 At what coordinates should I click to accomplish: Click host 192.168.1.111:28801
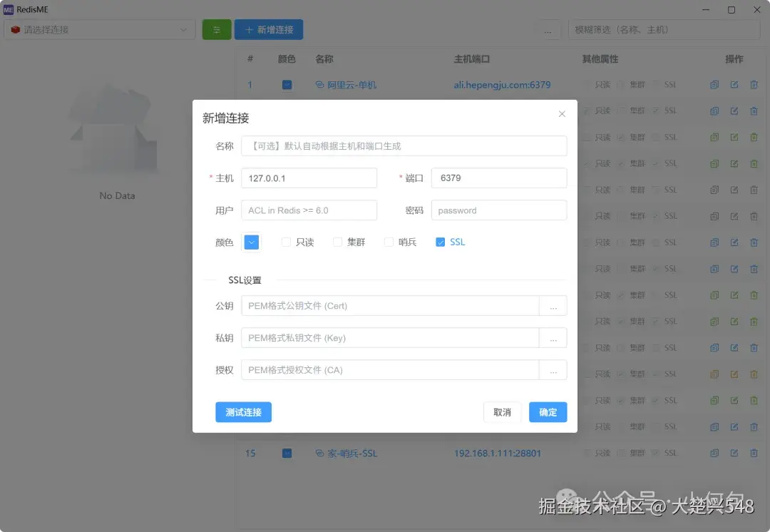coord(498,453)
